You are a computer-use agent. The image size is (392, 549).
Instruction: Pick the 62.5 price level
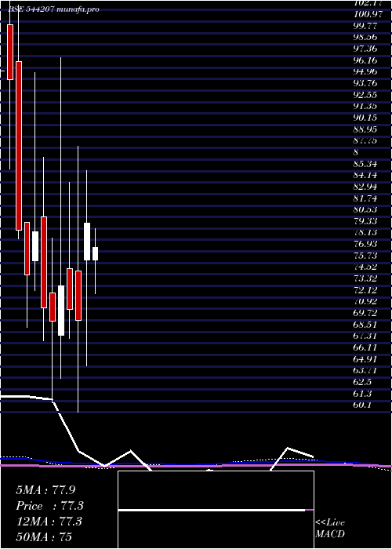(x=362, y=382)
